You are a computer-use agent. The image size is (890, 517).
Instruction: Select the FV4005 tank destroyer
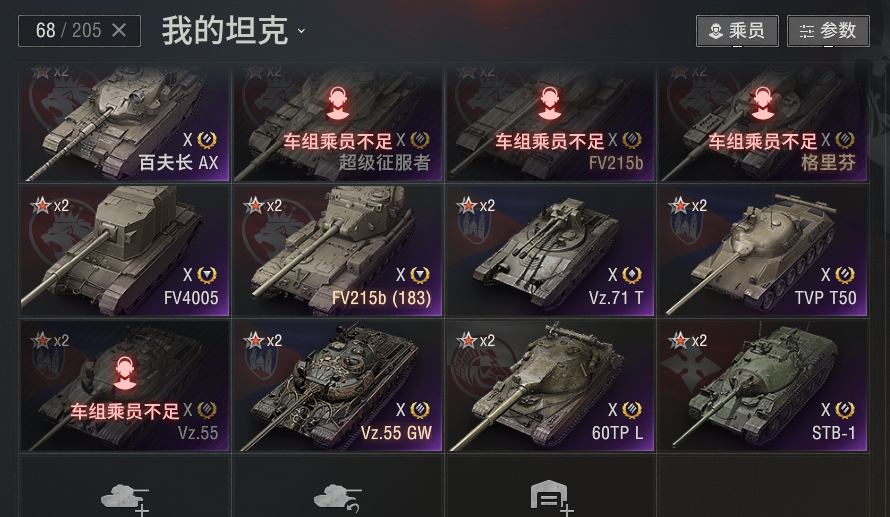pyautogui.click(x=124, y=250)
